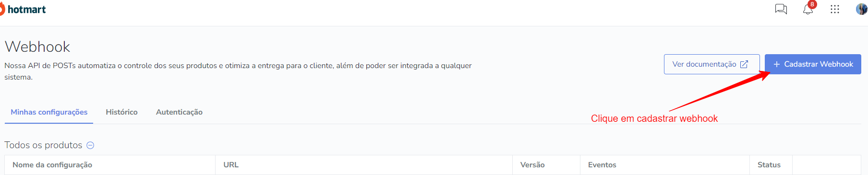Click the URL column header
Viewport: 868px width, 175px height.
(x=231, y=165)
